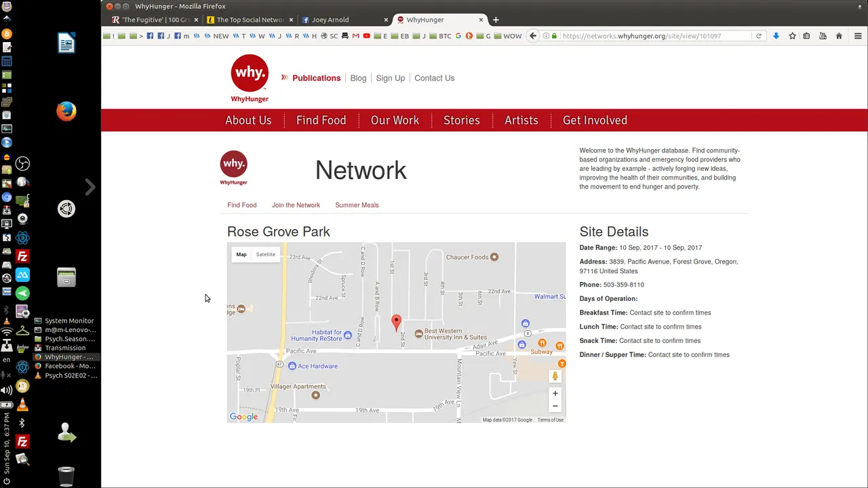The height and width of the screenshot is (488, 868).
Task: Open About Us menu in red navbar
Action: (248, 120)
